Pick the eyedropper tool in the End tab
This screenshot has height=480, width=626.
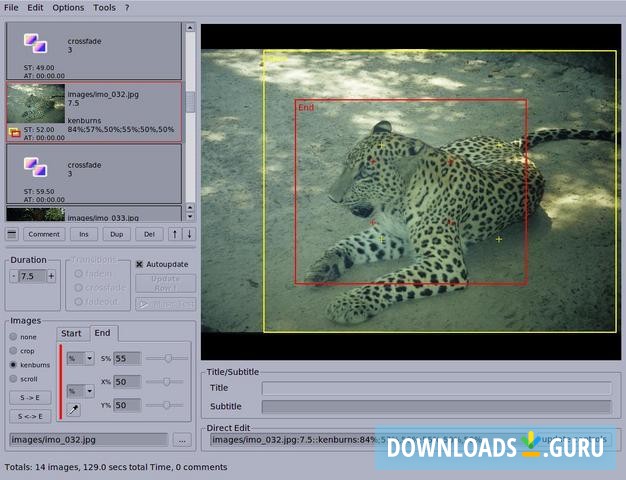click(x=73, y=409)
